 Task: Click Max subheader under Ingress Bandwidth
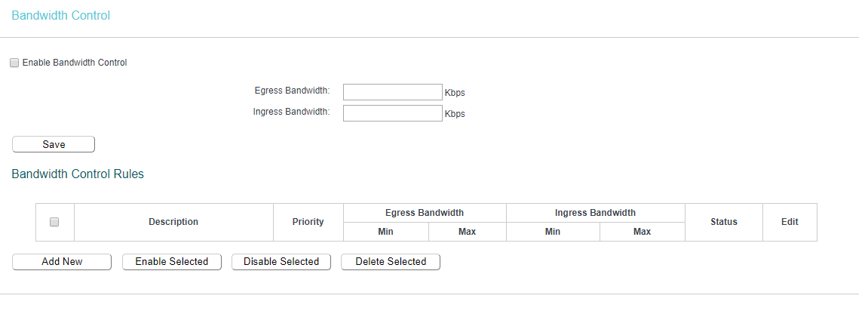point(642,232)
